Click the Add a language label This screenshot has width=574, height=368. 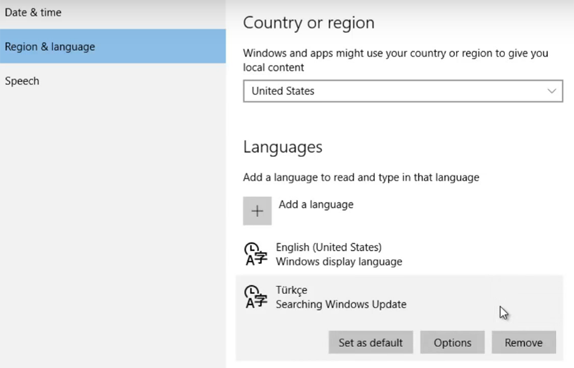pos(316,204)
